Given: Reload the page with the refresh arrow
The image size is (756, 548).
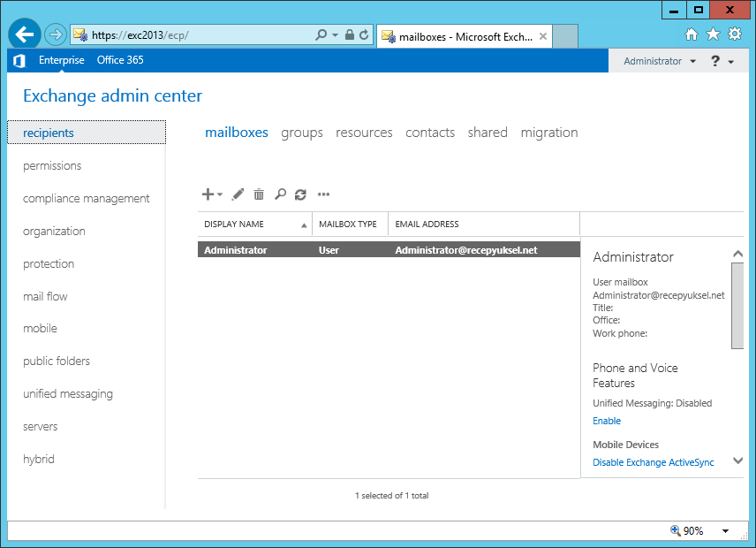Looking at the screenshot, I should click(364, 34).
